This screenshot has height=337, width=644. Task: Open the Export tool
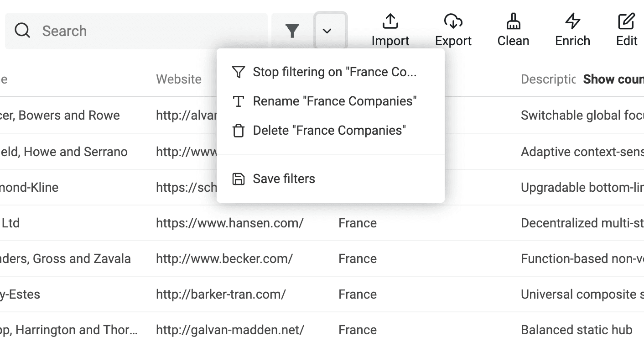point(453,31)
